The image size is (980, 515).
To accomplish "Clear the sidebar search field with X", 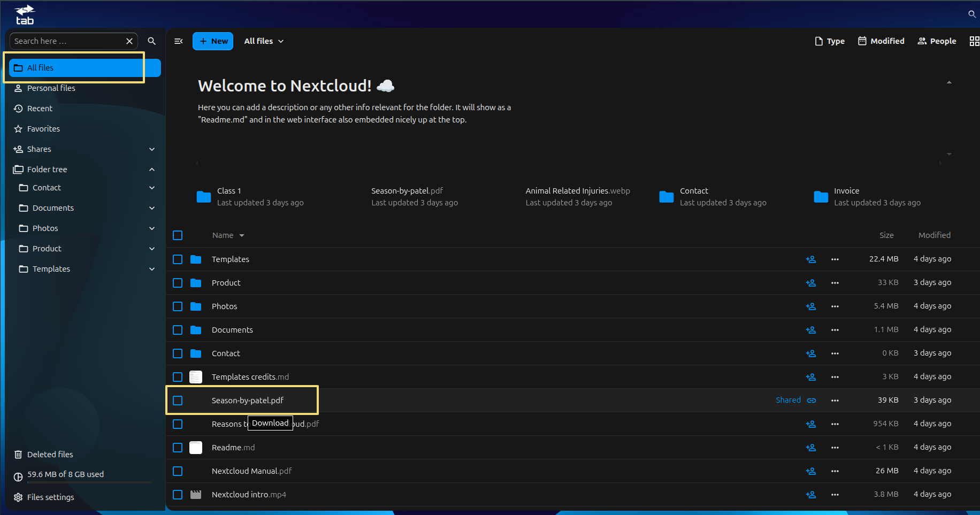I will 129,41.
